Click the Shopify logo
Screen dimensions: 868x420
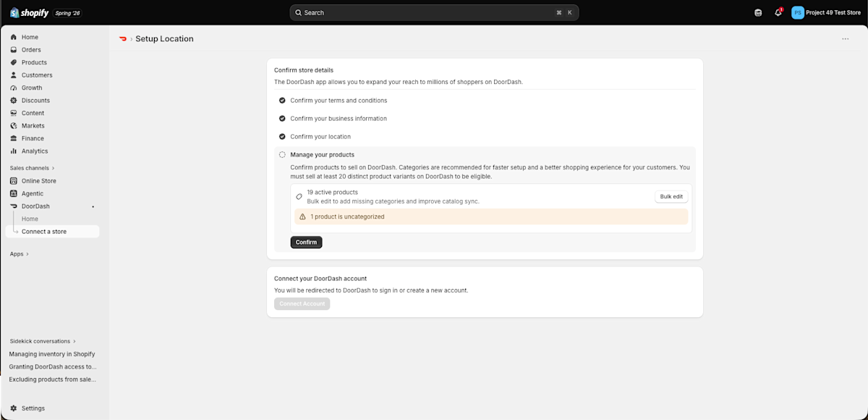[x=29, y=12]
